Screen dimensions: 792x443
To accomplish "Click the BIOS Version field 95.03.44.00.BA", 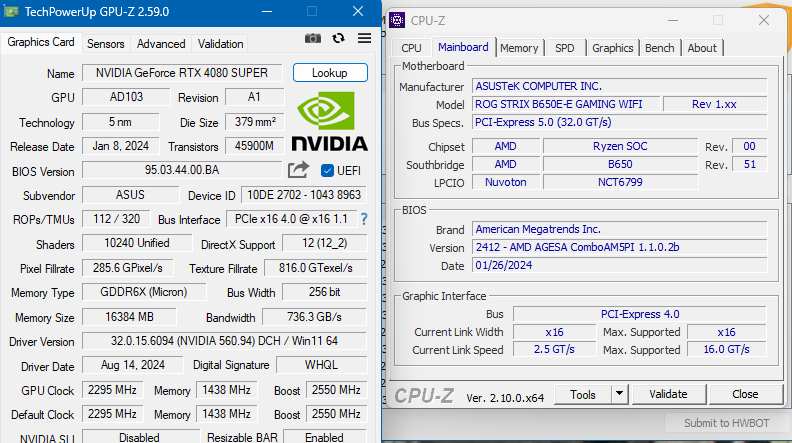I will point(182,170).
